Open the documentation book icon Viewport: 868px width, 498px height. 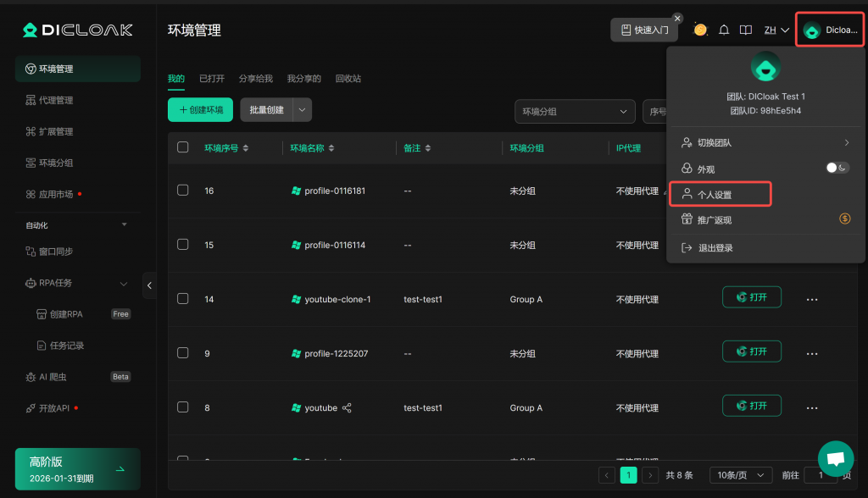(746, 30)
